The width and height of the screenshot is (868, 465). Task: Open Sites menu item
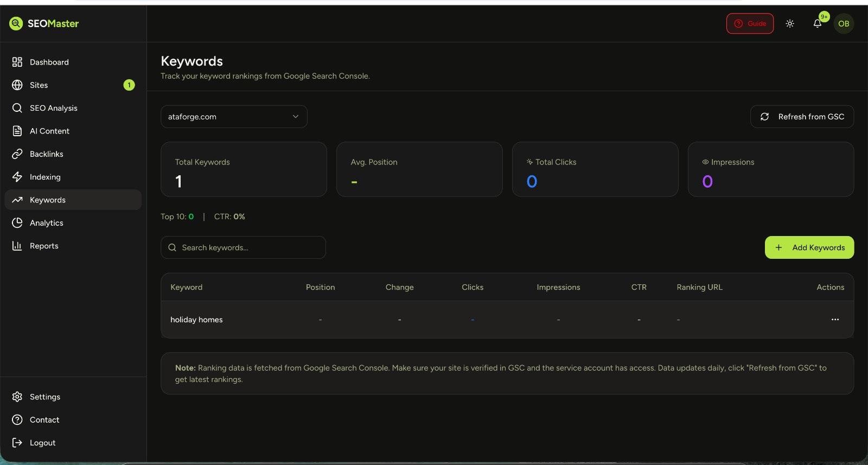[73, 85]
